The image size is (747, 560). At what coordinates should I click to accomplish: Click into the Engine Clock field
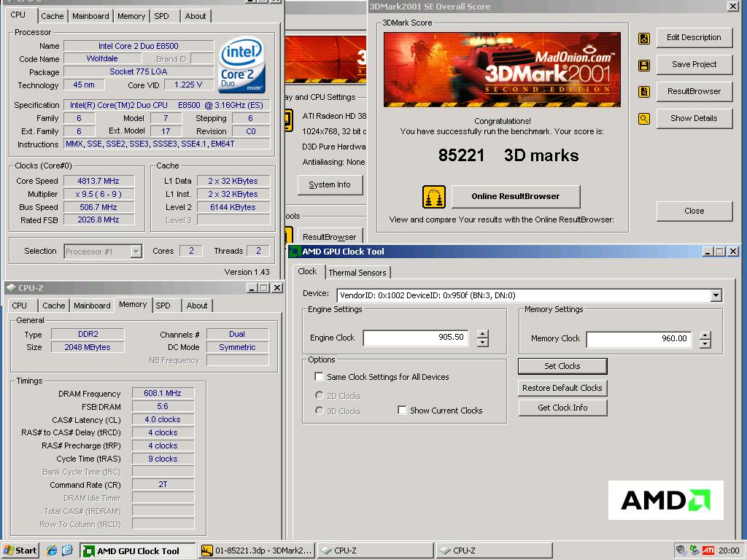click(415, 338)
